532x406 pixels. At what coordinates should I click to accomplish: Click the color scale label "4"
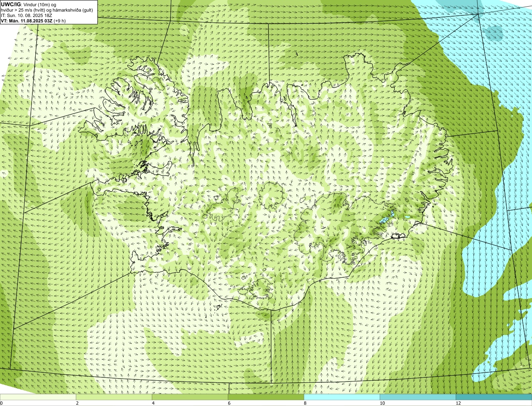tap(153, 403)
